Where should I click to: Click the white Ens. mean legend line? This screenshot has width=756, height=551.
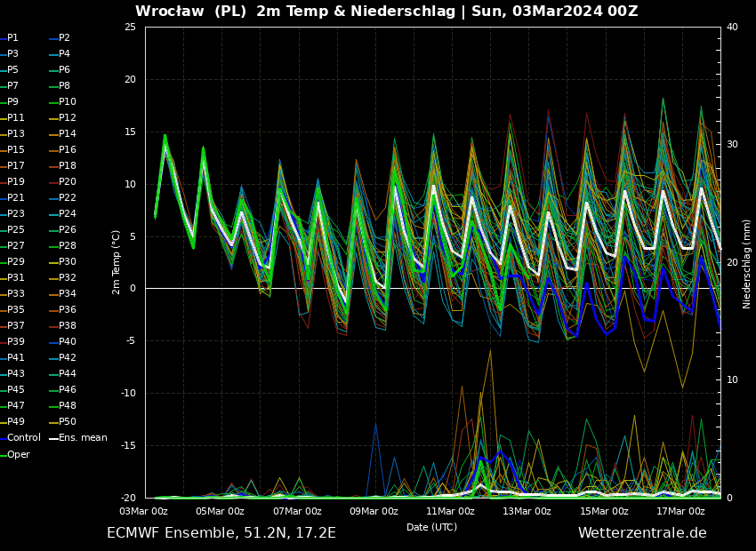(54, 439)
